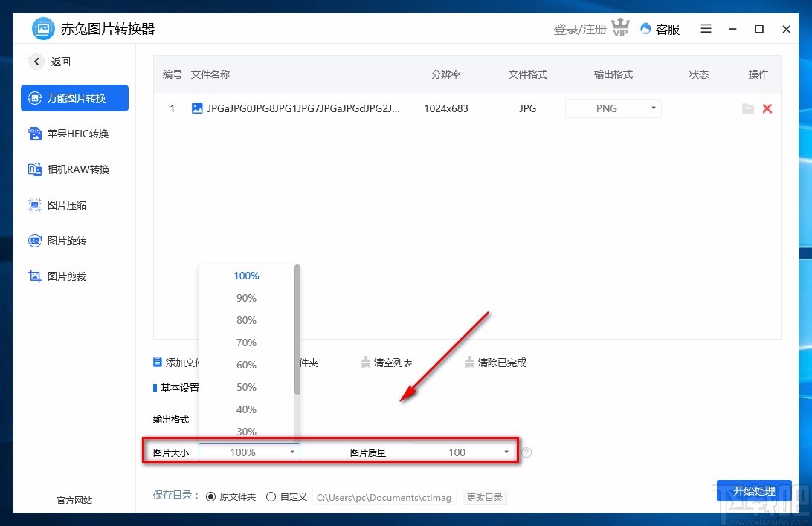Screen dimensions: 812x526
Task: Clear the file list via 清空列表
Action: [387, 363]
